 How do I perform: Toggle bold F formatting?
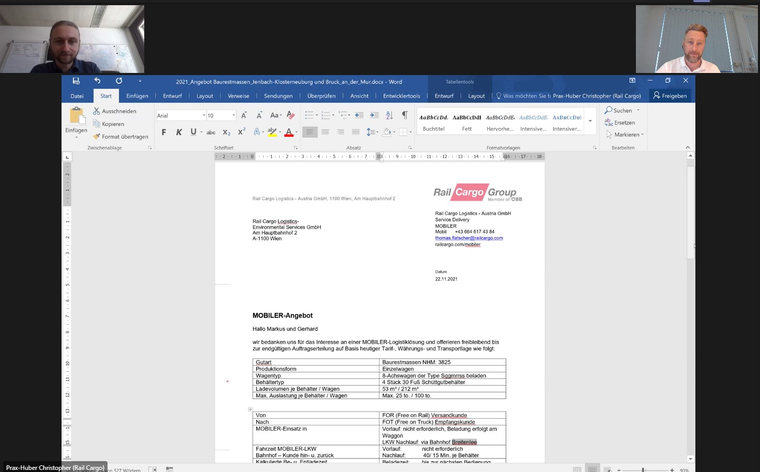[164, 132]
